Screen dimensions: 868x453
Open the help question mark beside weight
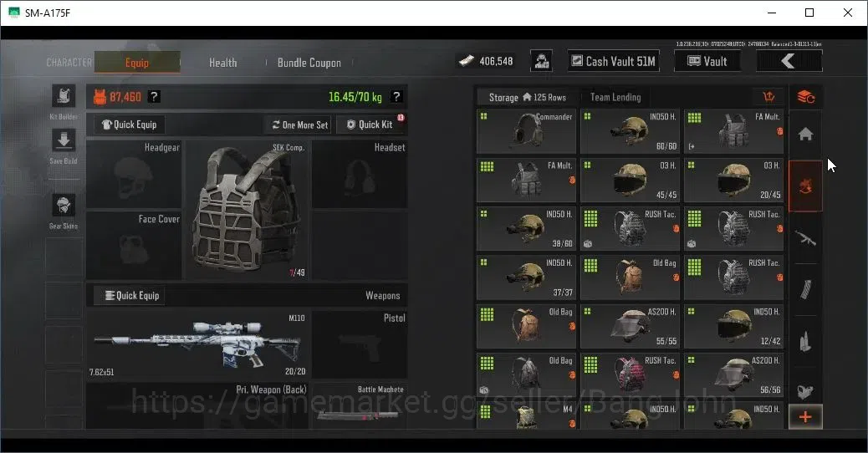(x=396, y=97)
